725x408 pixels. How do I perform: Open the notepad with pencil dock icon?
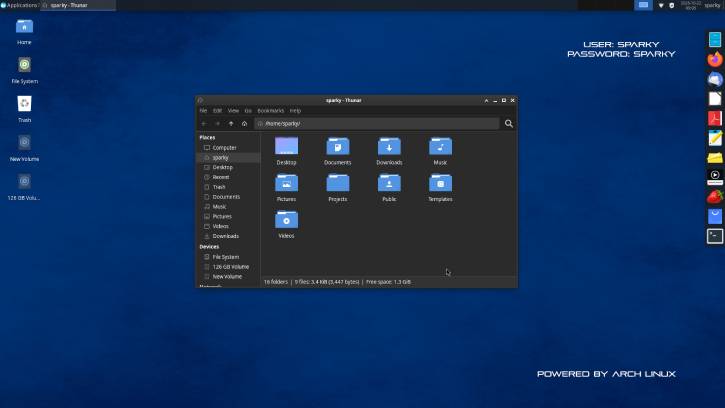pyautogui.click(x=715, y=138)
